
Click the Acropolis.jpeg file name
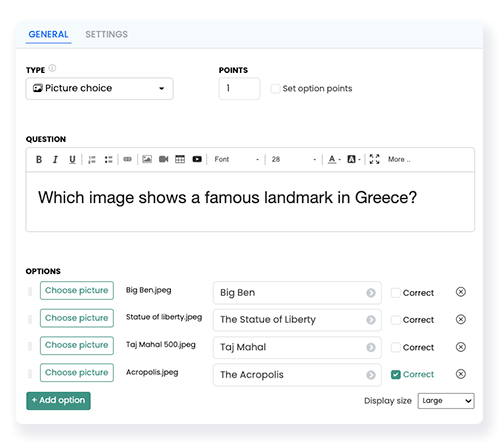tap(152, 372)
